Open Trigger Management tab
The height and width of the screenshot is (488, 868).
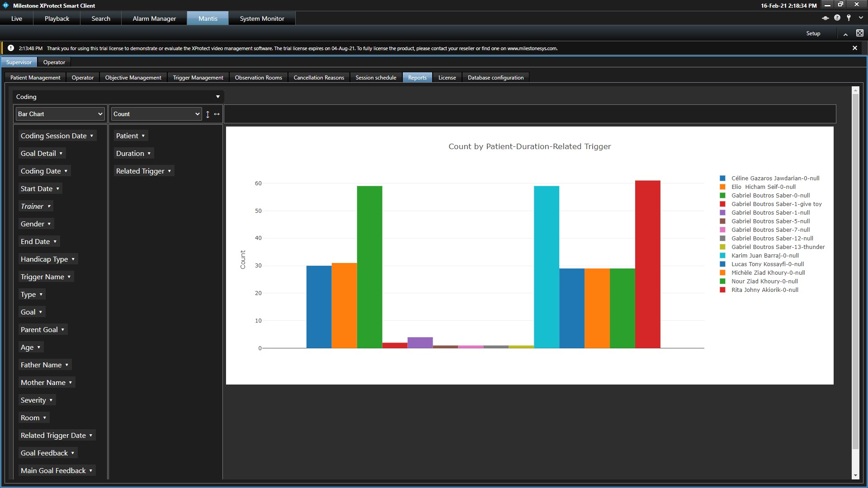tap(198, 78)
